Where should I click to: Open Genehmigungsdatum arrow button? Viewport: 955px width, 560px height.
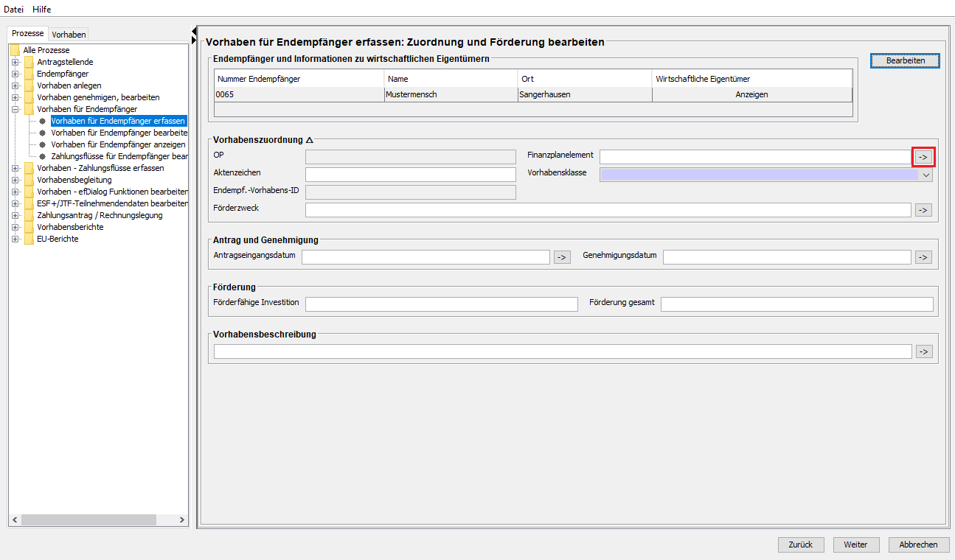click(923, 257)
